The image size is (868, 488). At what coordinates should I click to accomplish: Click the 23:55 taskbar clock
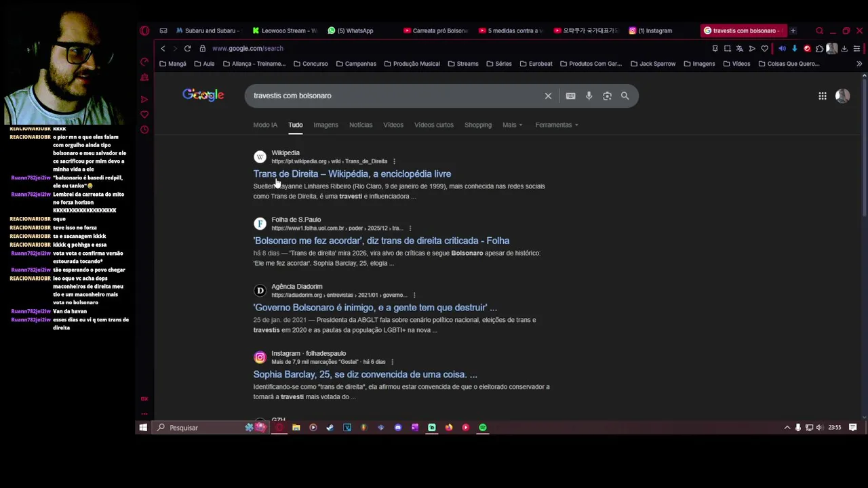tap(835, 428)
